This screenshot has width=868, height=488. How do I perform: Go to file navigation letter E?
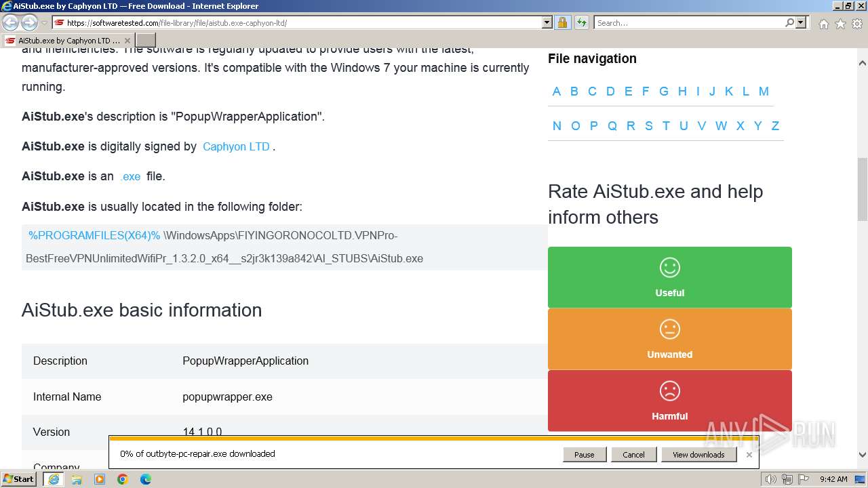click(x=629, y=91)
